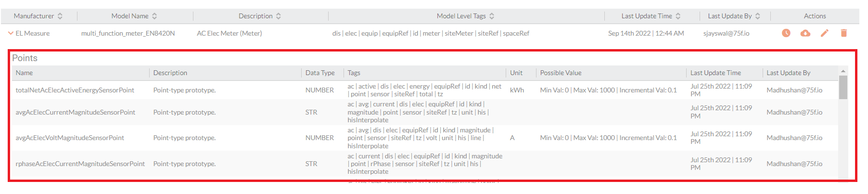Click the Possible Value column header
The width and height of the screenshot is (868, 194).
coord(561,73)
